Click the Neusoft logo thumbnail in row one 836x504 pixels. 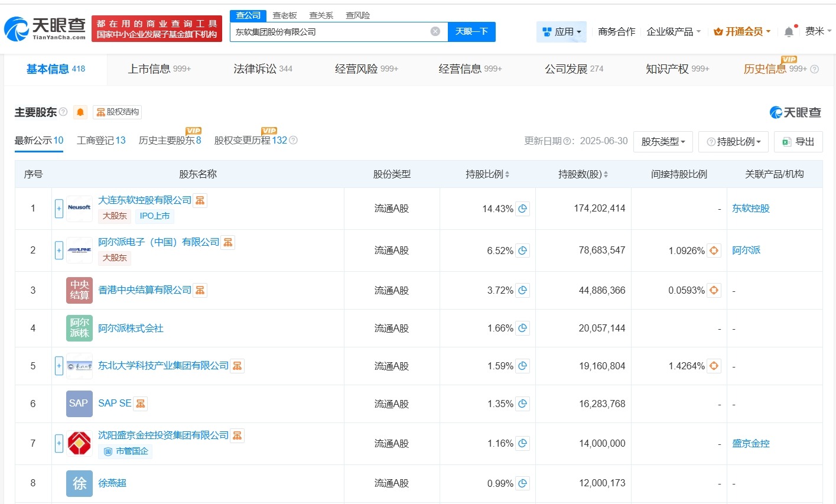point(79,208)
